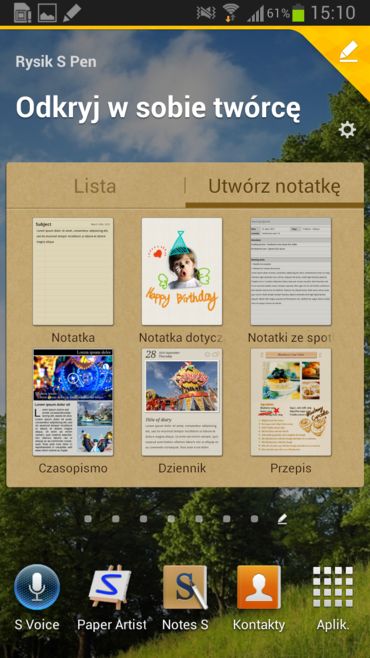Select the Dziennik diary template thumbnail
The width and height of the screenshot is (370, 658).
pos(182,402)
